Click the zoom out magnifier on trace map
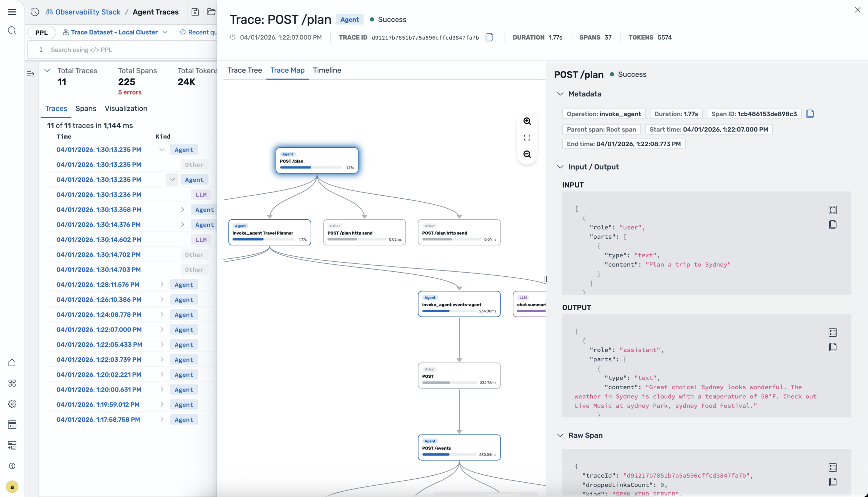This screenshot has width=868, height=497. click(x=527, y=154)
